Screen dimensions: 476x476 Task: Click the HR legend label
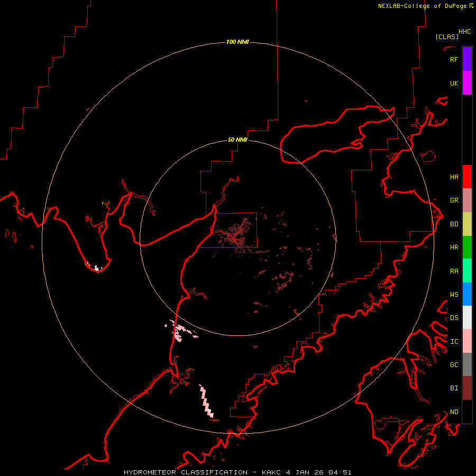click(x=454, y=248)
